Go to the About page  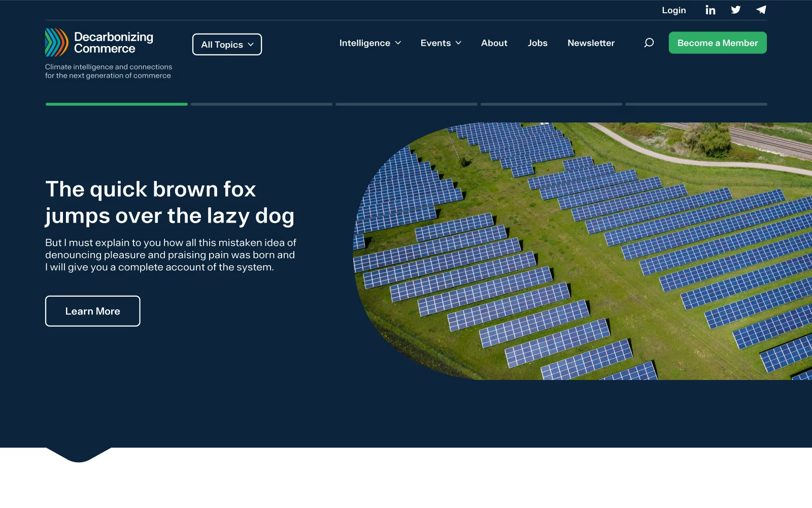[x=494, y=43]
